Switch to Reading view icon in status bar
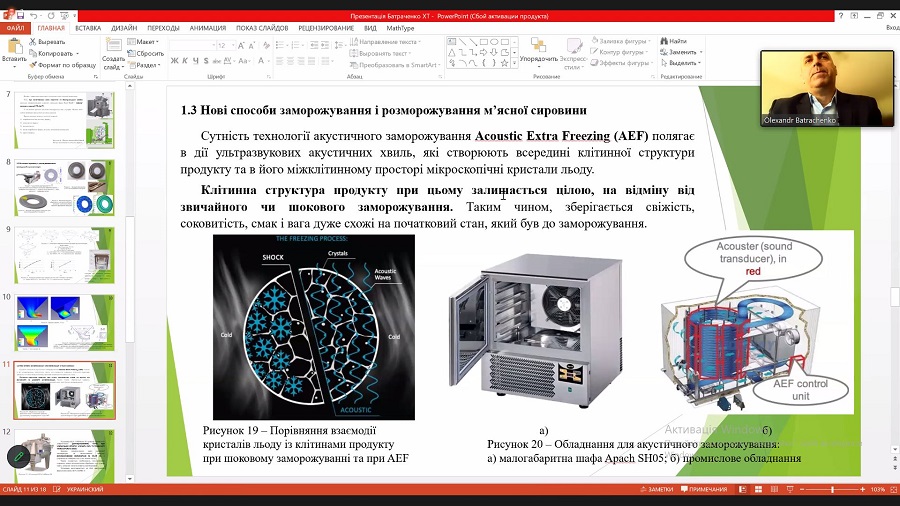 click(x=774, y=489)
